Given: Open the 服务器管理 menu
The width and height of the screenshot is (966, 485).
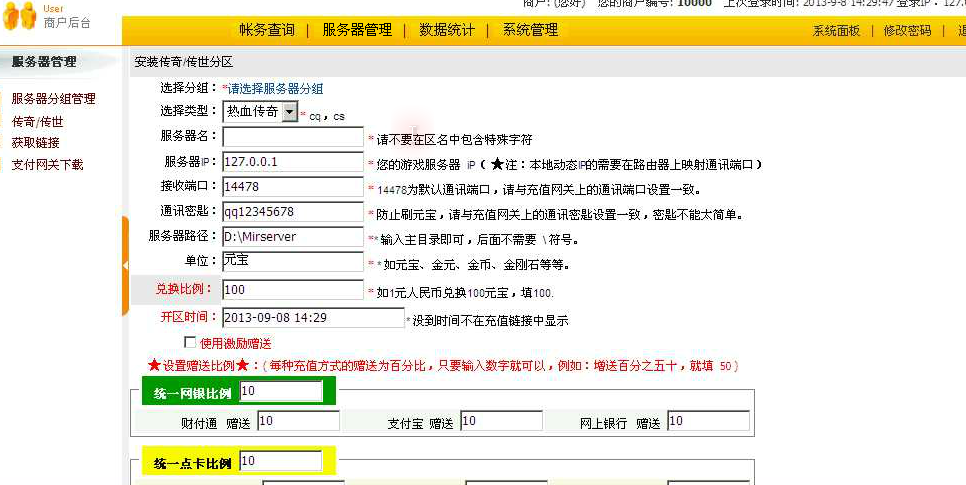Looking at the screenshot, I should click(x=357, y=30).
